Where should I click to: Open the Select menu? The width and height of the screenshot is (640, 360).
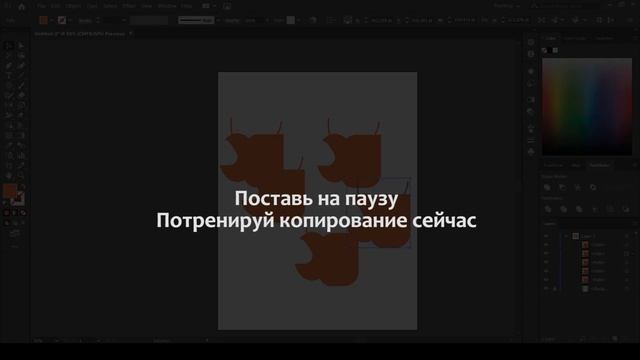point(110,6)
